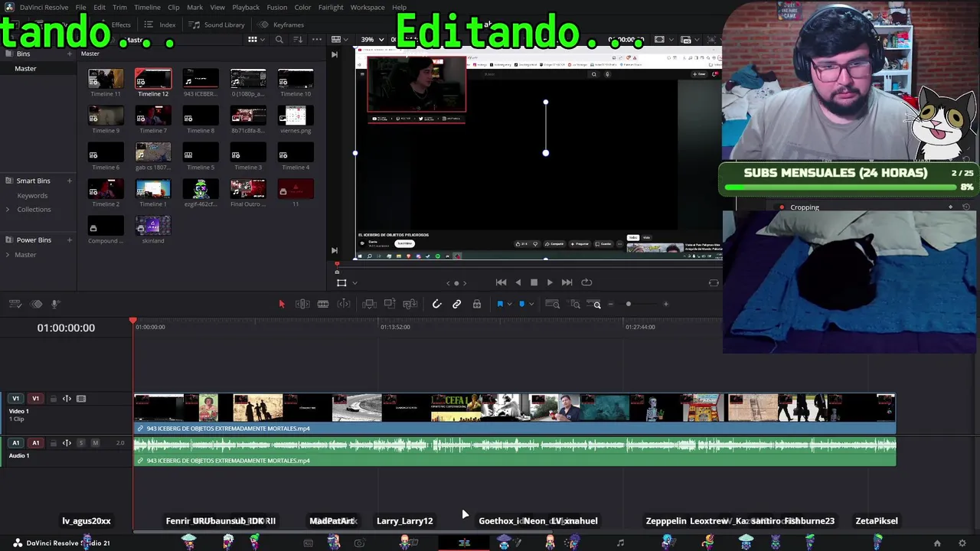Viewport: 980px width, 551px height.
Task: Play the timeline in reverse
Action: pos(518,282)
